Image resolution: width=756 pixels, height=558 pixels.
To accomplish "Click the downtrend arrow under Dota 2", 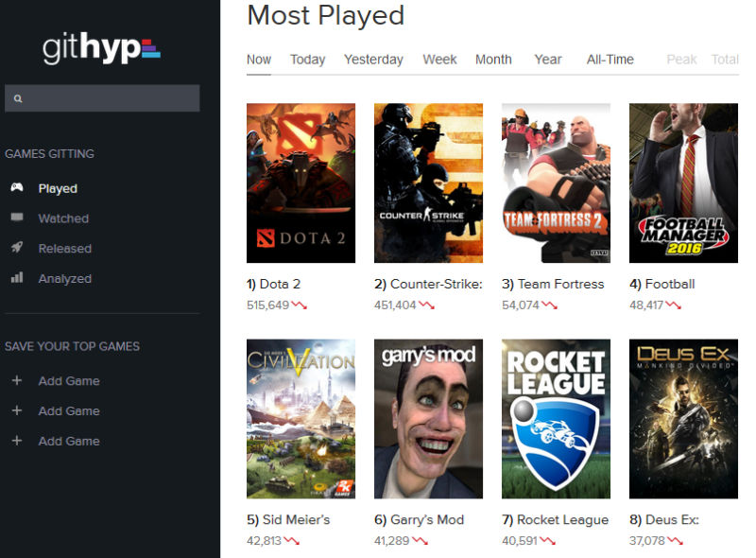I will (299, 305).
